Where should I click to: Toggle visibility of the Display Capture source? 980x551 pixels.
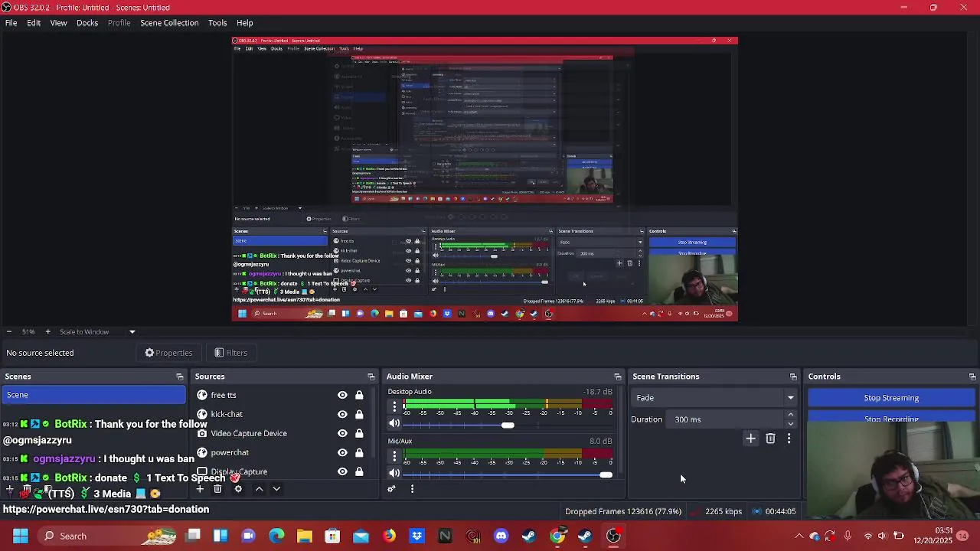pos(342,471)
